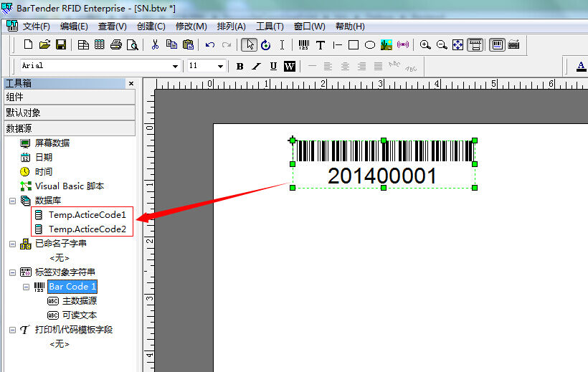Open the font color A picker

click(x=581, y=67)
